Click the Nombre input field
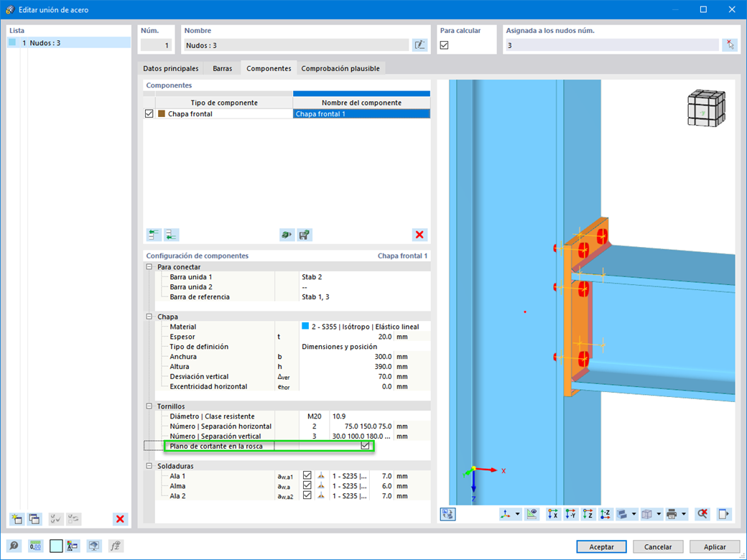 click(297, 45)
